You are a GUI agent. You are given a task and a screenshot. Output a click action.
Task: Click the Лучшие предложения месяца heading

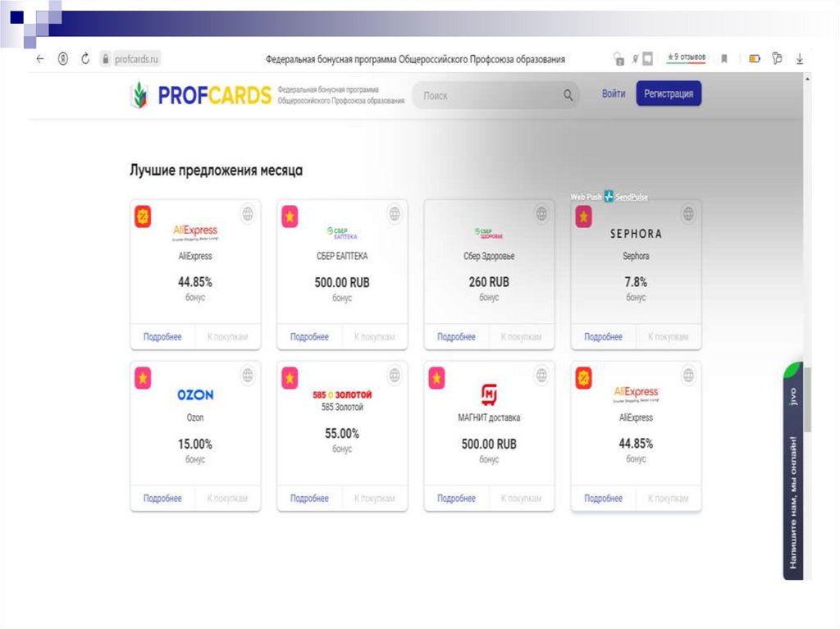216,171
